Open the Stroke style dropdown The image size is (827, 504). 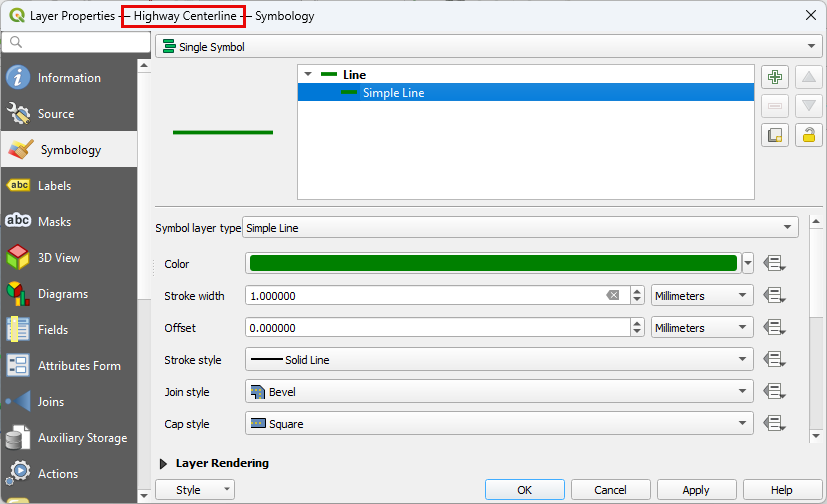point(498,360)
